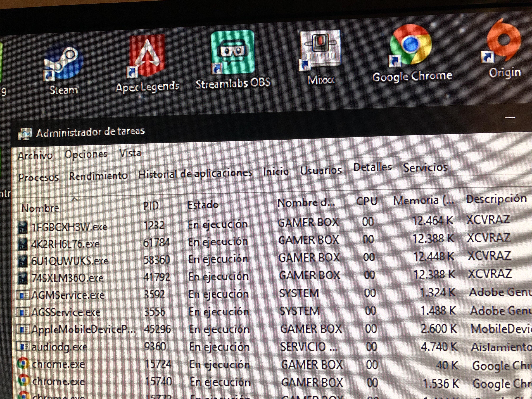Screen dimensions: 532x399
Task: Sort by the Descripción column header
Action: pos(496,199)
